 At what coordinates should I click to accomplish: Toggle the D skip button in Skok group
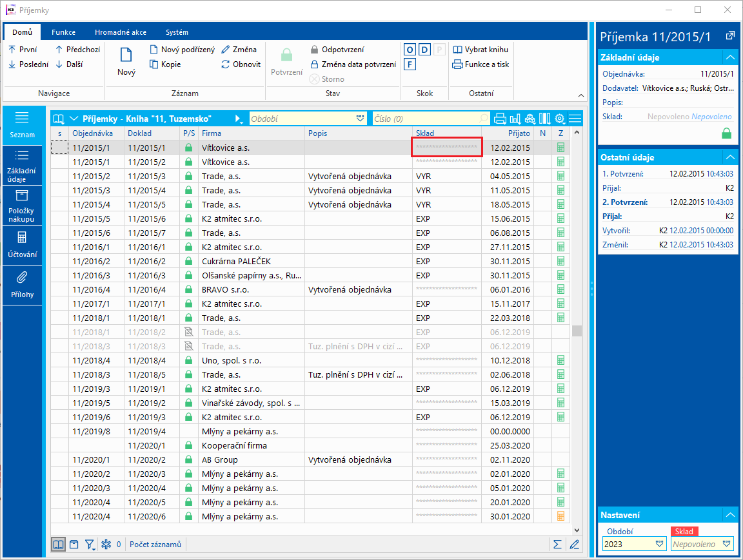click(424, 50)
